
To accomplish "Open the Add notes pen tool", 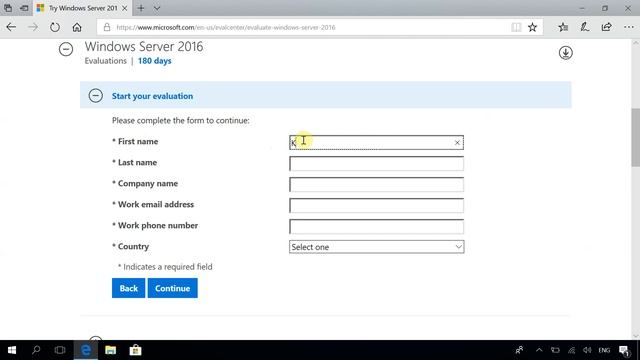I will pyautogui.click(x=584, y=27).
